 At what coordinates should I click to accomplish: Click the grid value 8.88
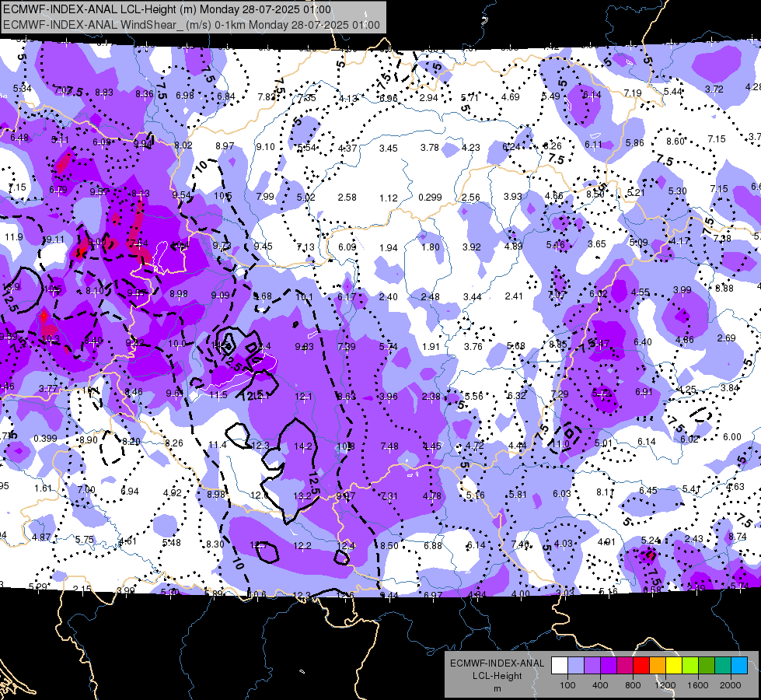724,289
